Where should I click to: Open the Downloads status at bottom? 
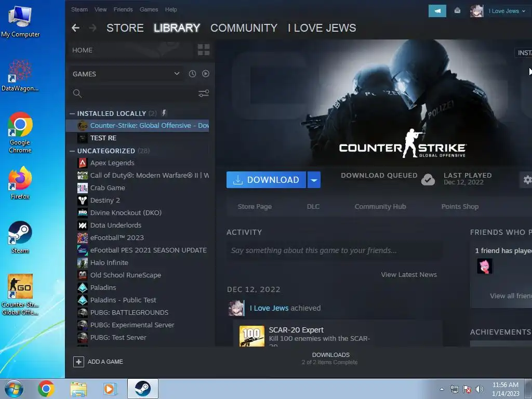coord(330,358)
